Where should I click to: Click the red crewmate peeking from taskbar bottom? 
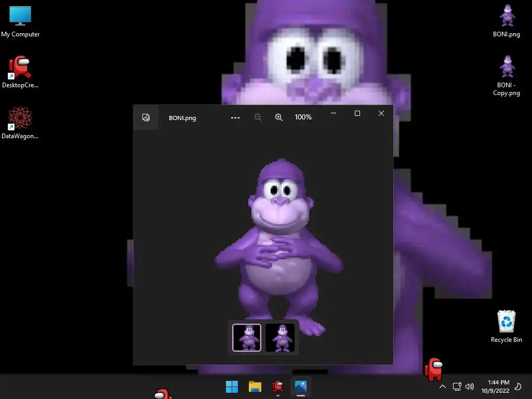164,394
